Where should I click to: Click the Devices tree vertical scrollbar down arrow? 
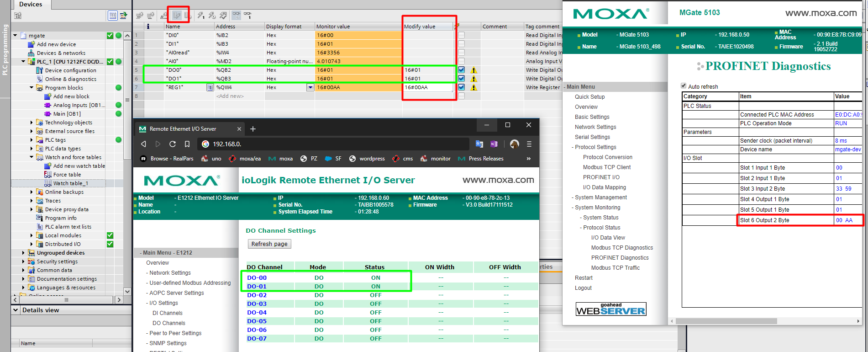127,291
